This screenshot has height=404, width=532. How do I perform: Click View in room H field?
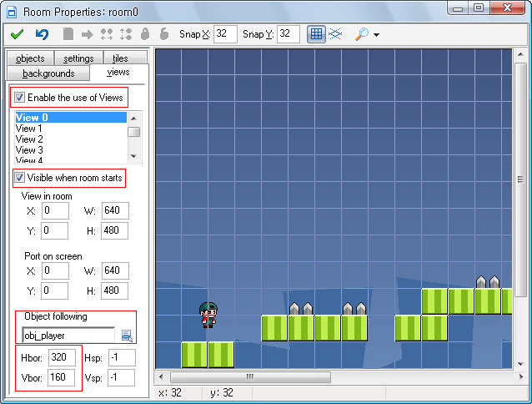[x=115, y=230]
